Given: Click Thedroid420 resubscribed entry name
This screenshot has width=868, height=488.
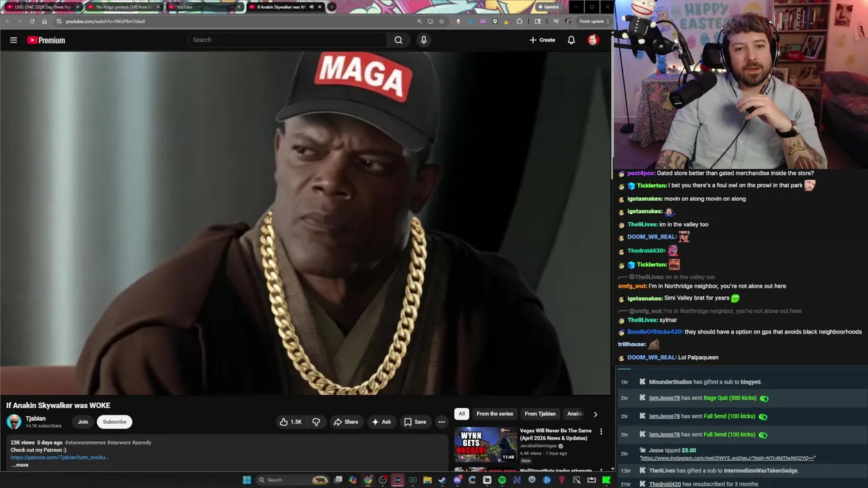Looking at the screenshot, I should 665,484.
